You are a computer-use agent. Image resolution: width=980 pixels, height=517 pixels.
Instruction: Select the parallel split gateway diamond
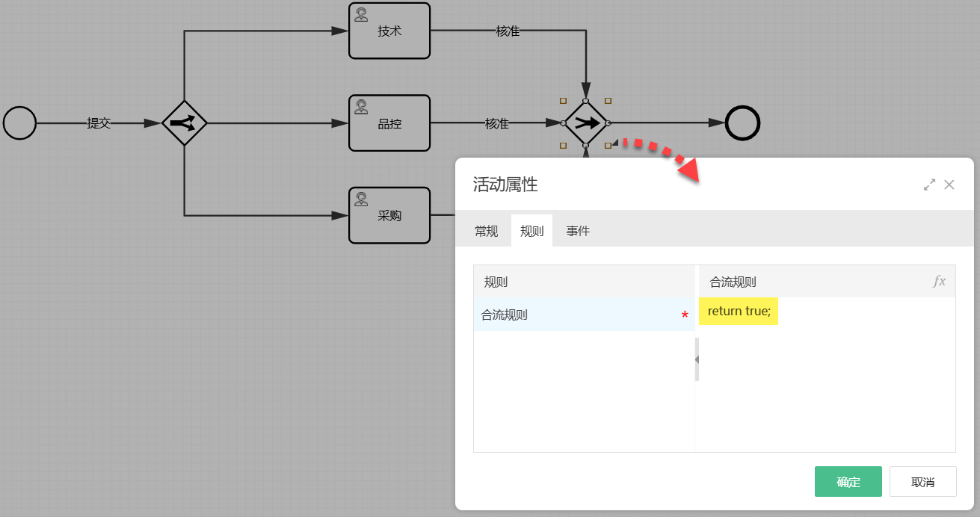tap(184, 123)
